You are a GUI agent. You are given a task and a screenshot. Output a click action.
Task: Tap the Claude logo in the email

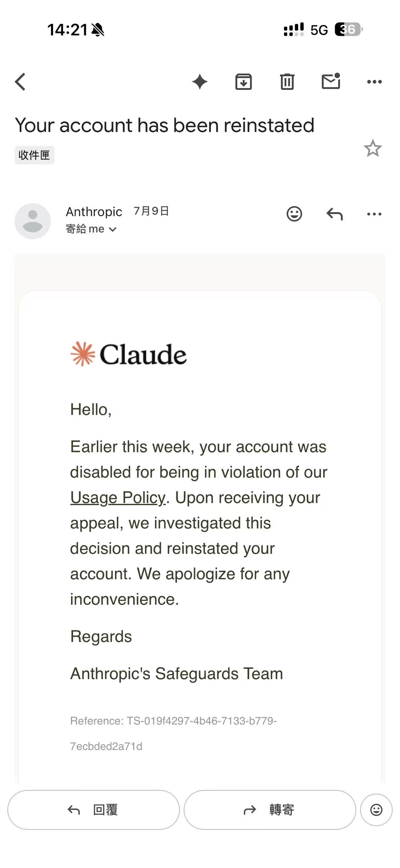pos(128,354)
